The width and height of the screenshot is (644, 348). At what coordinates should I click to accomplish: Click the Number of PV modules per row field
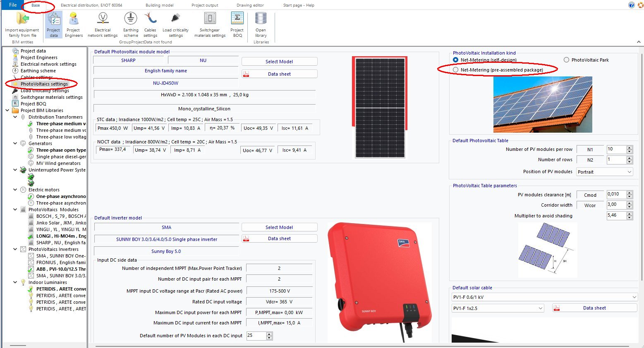tap(616, 149)
